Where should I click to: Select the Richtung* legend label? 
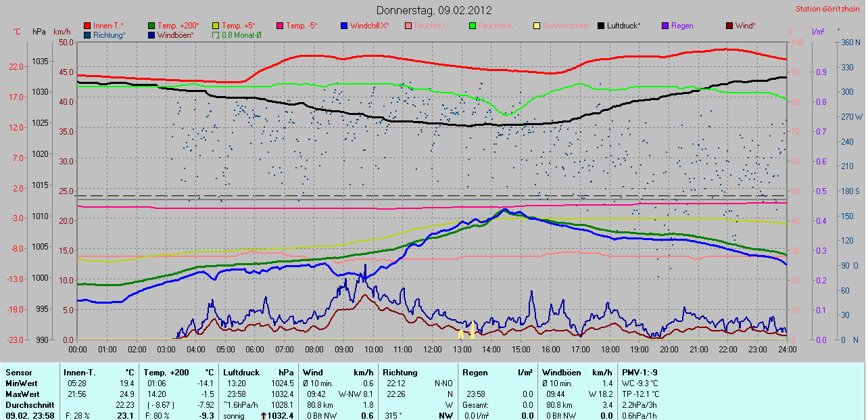(110, 34)
